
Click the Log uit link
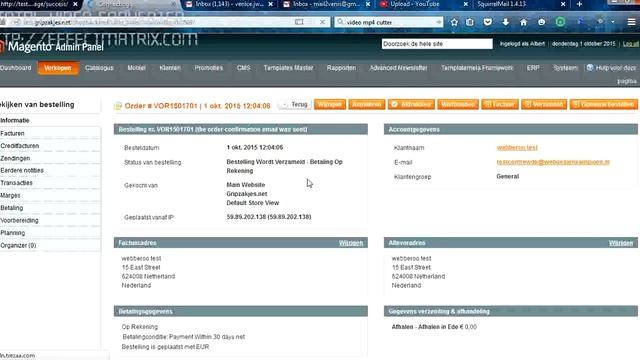click(x=631, y=44)
